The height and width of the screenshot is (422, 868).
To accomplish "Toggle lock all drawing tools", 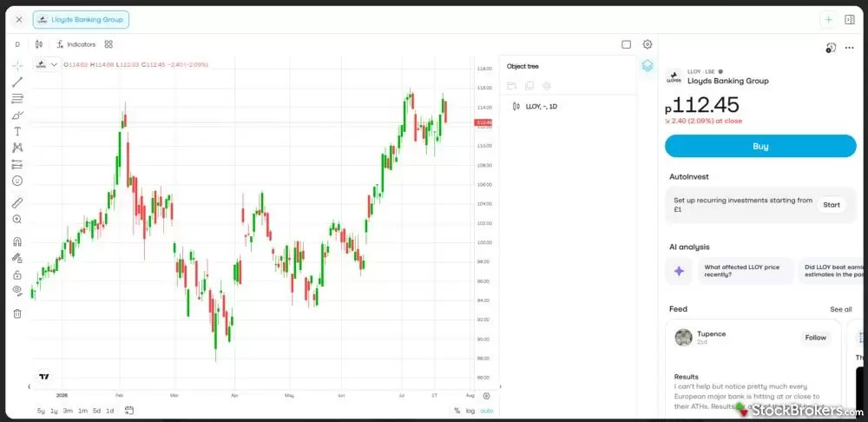I will (17, 274).
